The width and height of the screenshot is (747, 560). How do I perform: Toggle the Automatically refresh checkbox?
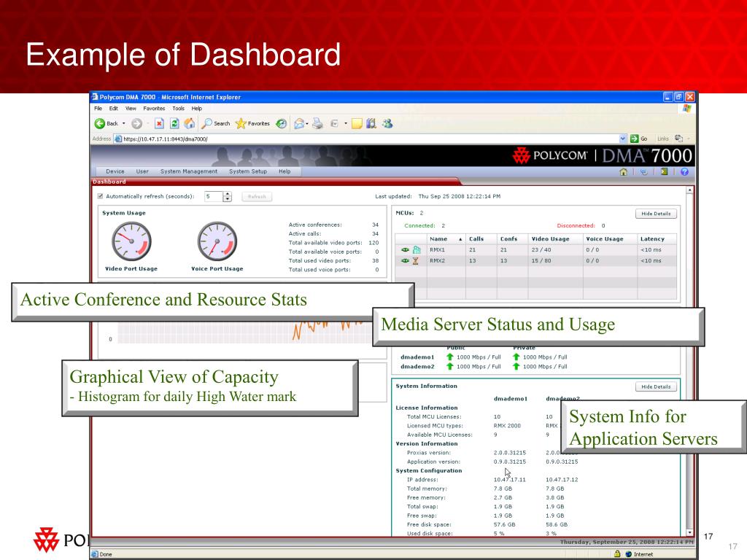coord(100,196)
